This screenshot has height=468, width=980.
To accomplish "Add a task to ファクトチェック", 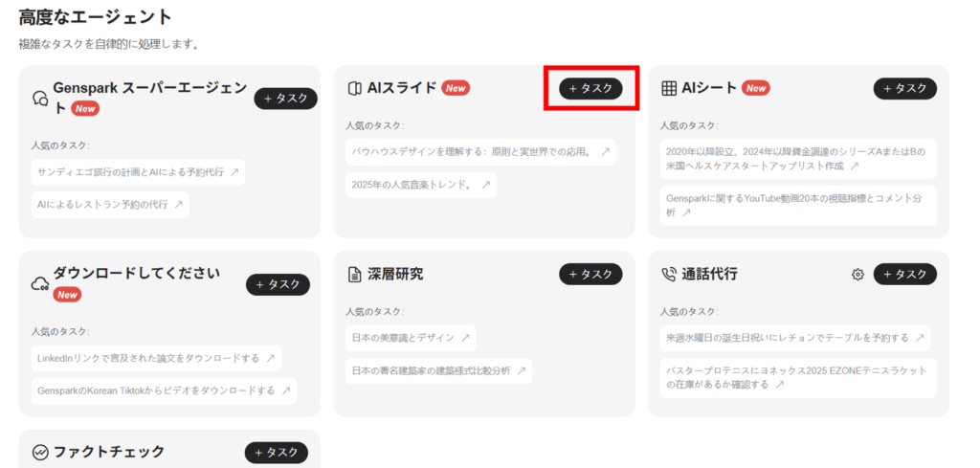I will pyautogui.click(x=276, y=453).
